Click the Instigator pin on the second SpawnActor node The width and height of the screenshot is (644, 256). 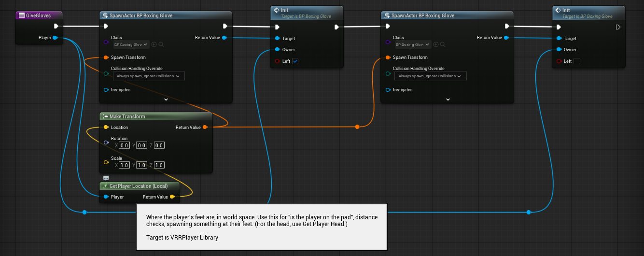point(388,90)
